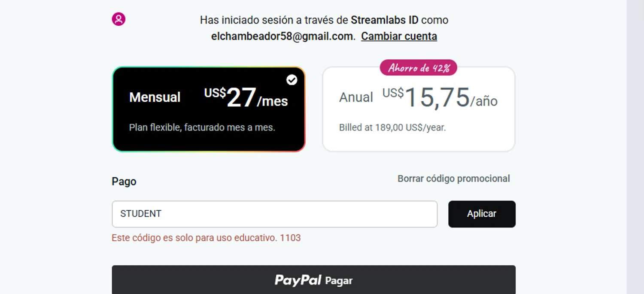Click the Pago section heading
The height and width of the screenshot is (294, 644).
124,181
